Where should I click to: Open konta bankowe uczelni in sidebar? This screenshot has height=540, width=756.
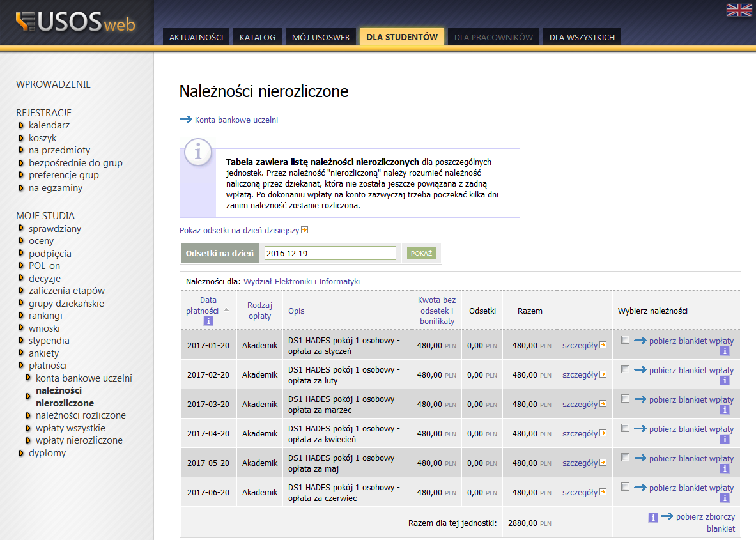[84, 378]
